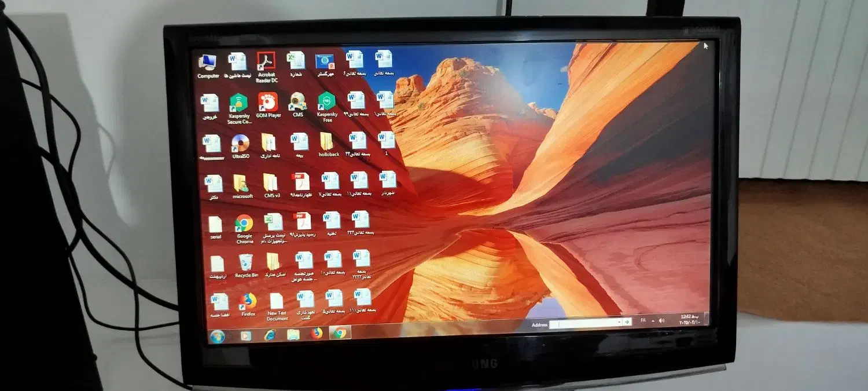Select the Excel file named شماره
The height and width of the screenshot is (391, 868).
pos(296,64)
